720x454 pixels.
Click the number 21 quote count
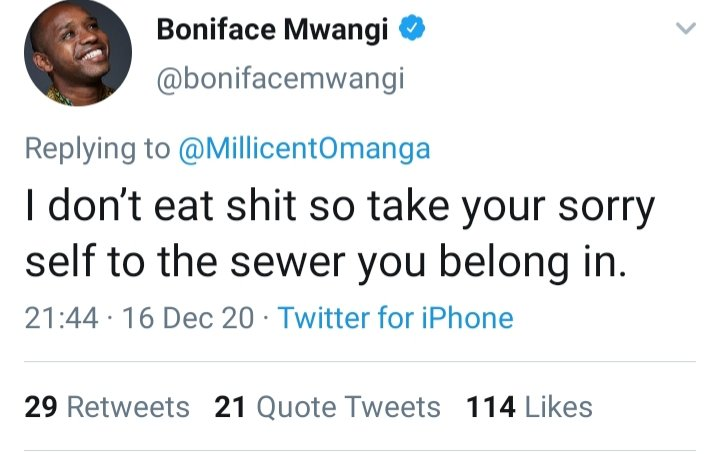pyautogui.click(x=230, y=407)
